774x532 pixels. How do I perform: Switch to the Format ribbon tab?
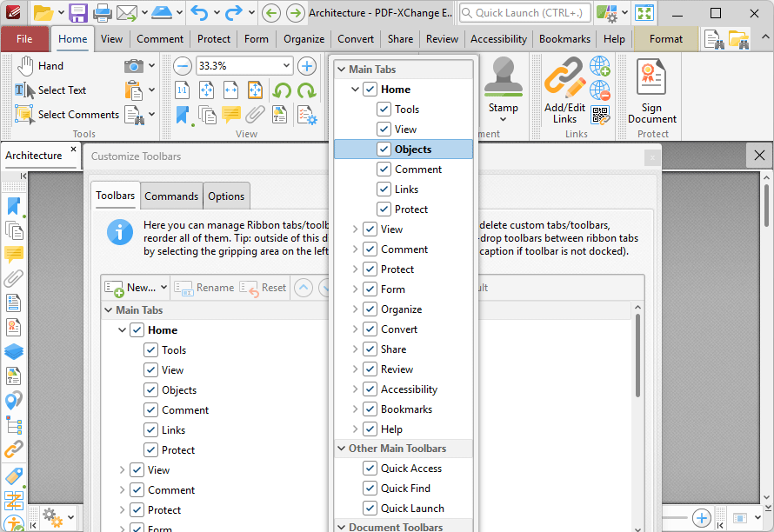(x=666, y=39)
